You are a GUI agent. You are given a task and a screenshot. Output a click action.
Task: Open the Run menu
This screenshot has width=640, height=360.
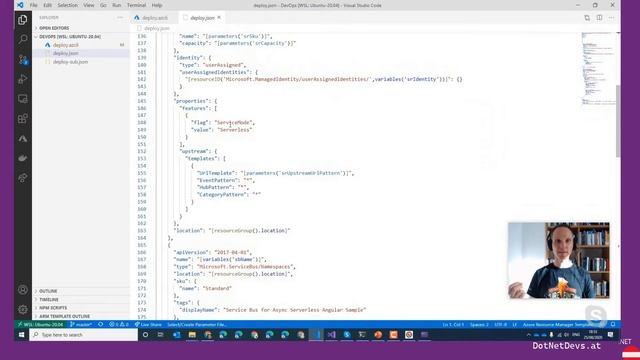click(117, 5)
